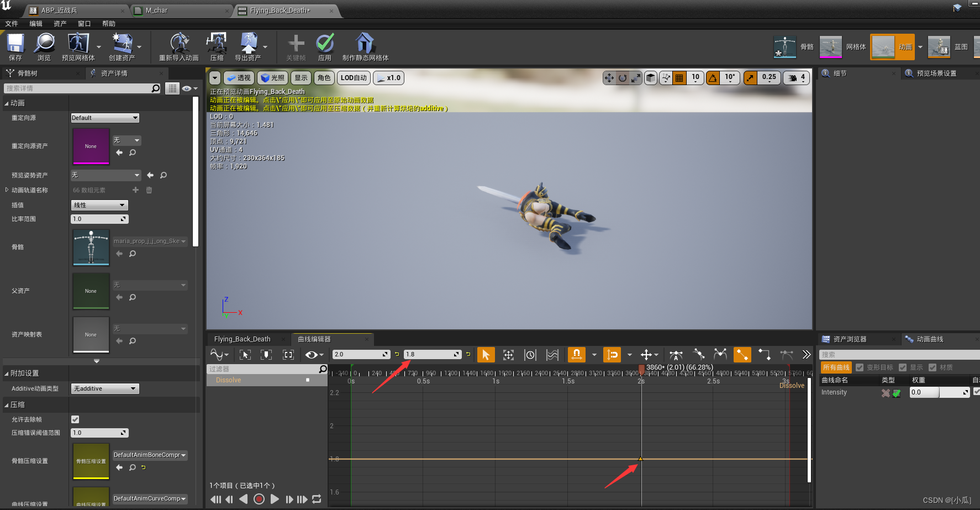The image size is (980, 510).
Task: Click Lit (光照) view mode button
Action: pyautogui.click(x=273, y=78)
